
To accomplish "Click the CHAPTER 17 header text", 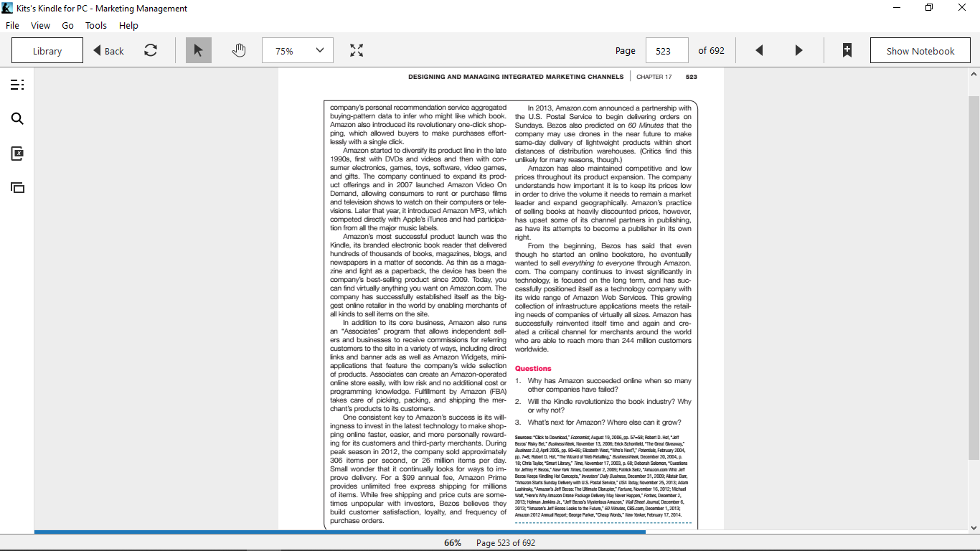I will 654,77.
